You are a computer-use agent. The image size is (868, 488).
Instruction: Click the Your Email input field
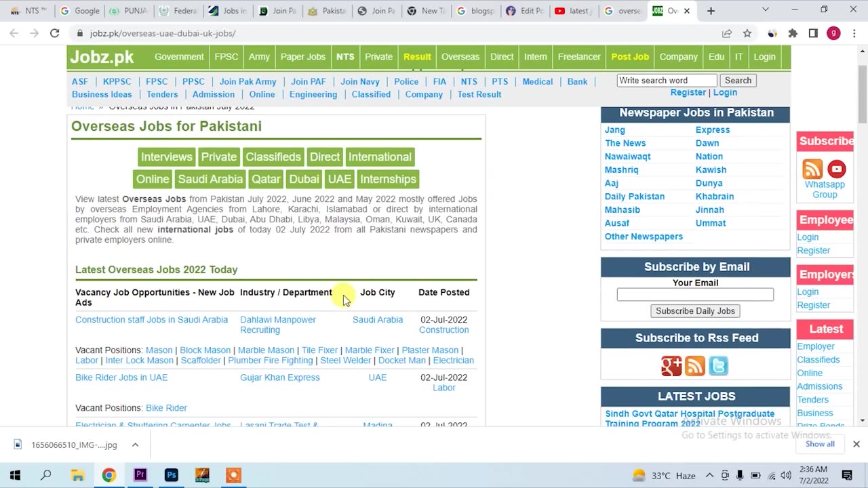[695, 294]
